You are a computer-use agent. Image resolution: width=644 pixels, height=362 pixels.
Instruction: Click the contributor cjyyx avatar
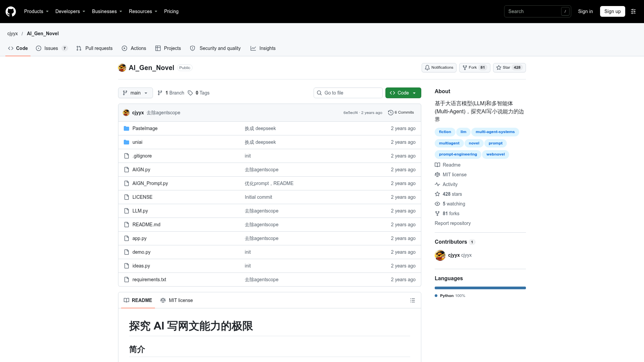(440, 255)
